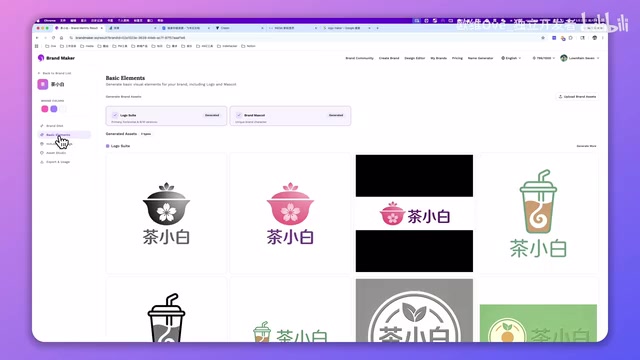Image resolution: width=640 pixels, height=360 pixels.
Task: Open Create Brand in the top navigation
Action: point(389,58)
